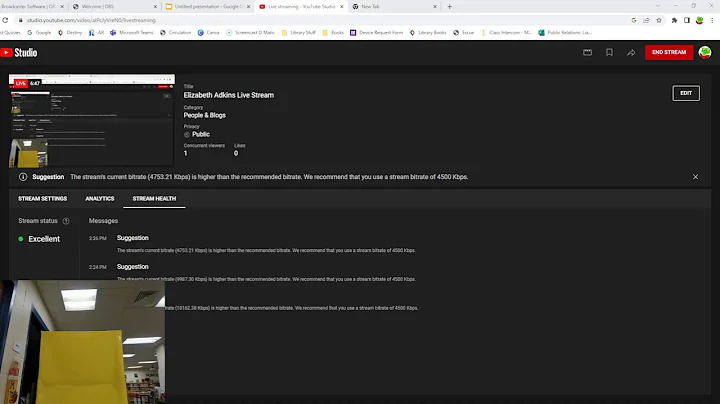Open the Escue bookmark
The width and height of the screenshot is (720, 404).
[463, 33]
